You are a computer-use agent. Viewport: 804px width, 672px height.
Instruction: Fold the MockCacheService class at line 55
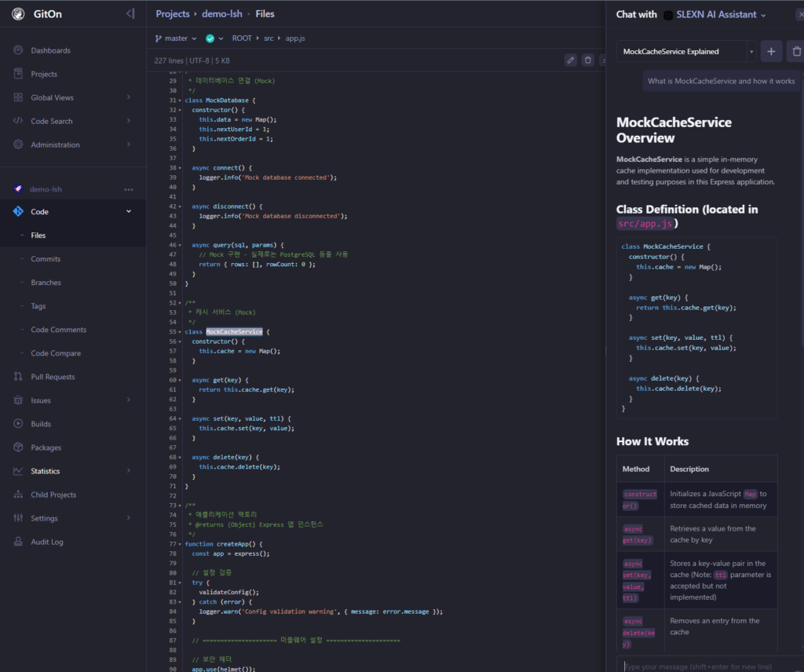click(181, 332)
